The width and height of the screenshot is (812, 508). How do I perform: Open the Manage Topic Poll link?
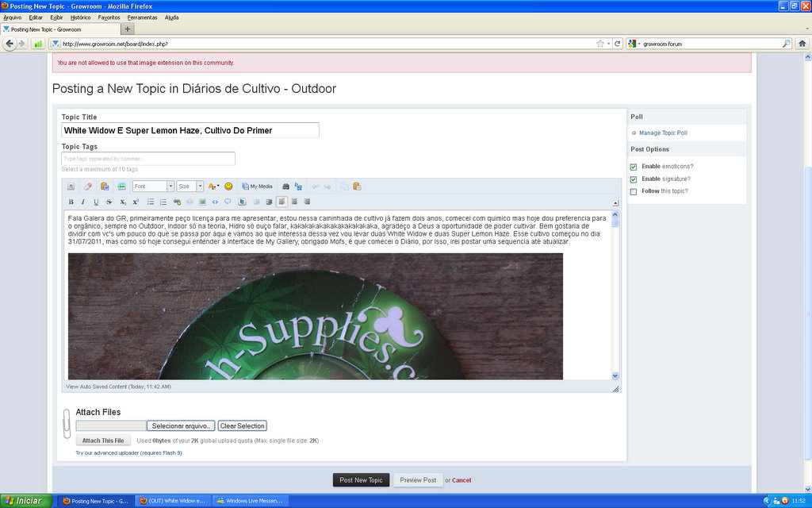coord(663,133)
